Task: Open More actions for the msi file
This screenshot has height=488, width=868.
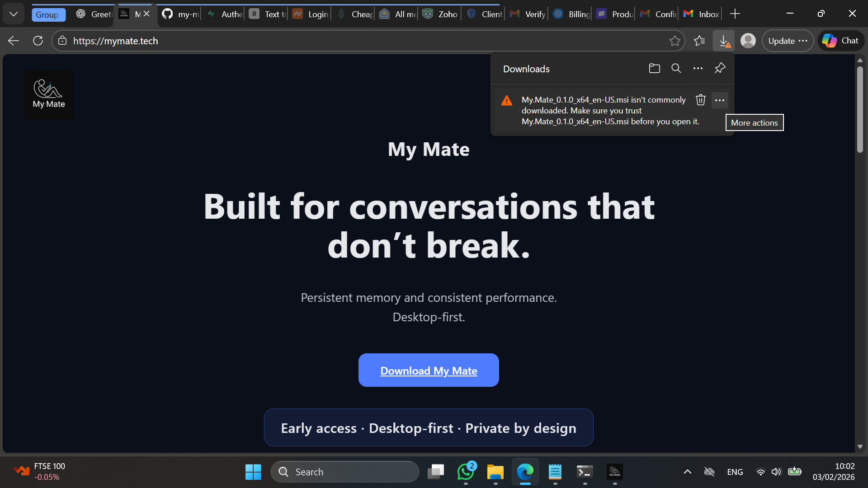Action: pos(719,100)
